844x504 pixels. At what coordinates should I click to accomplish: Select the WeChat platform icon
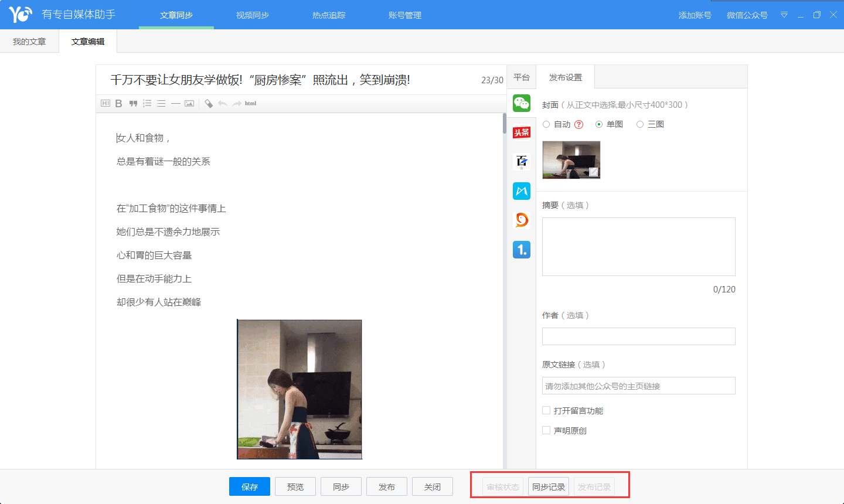pos(521,103)
